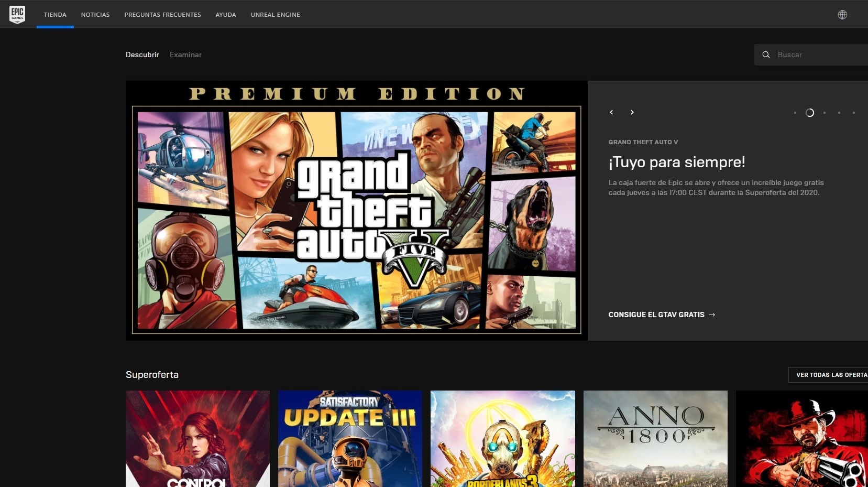Open the Satisfactory Update III thumbnail
868x487 pixels.
pyautogui.click(x=350, y=439)
